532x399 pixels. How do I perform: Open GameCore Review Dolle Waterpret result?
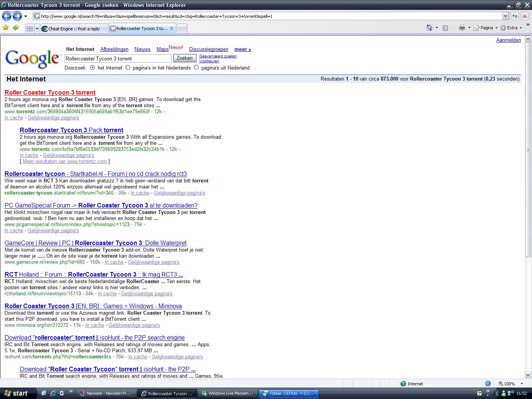[x=95, y=243]
